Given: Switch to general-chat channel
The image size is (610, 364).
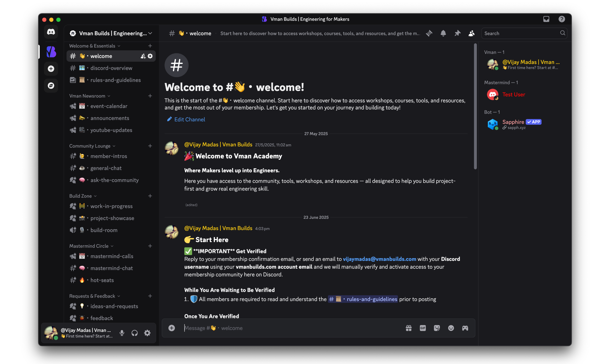Looking at the screenshot, I should (x=106, y=168).
